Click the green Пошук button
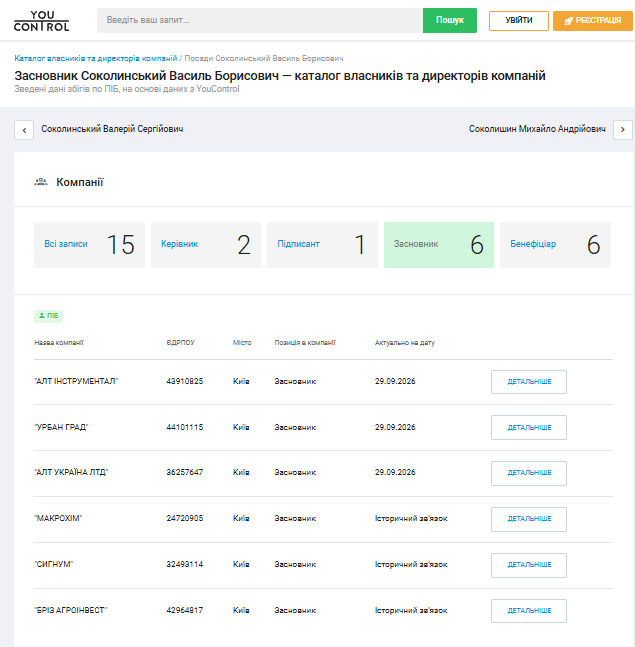The width and height of the screenshot is (635, 647). coord(450,20)
